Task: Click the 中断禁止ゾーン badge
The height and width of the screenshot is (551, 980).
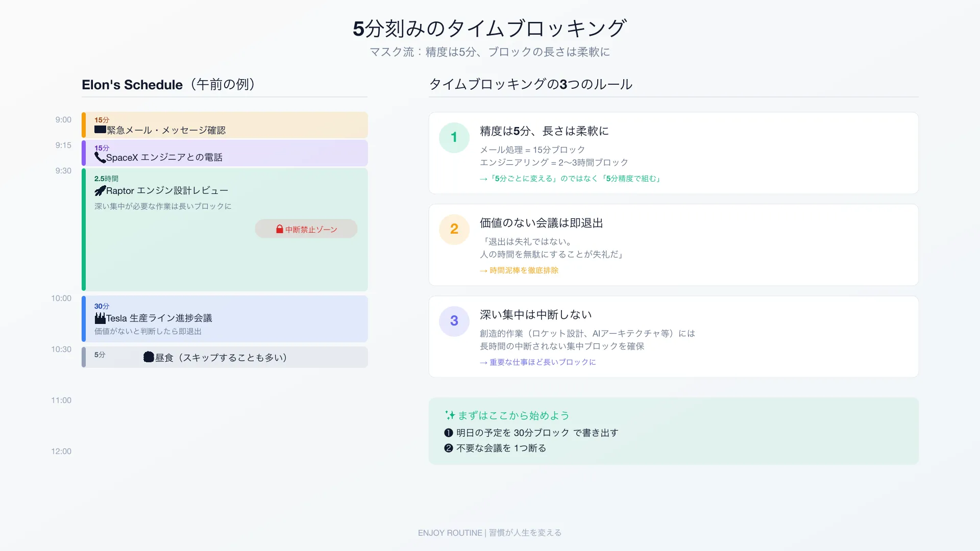Action: tap(306, 229)
